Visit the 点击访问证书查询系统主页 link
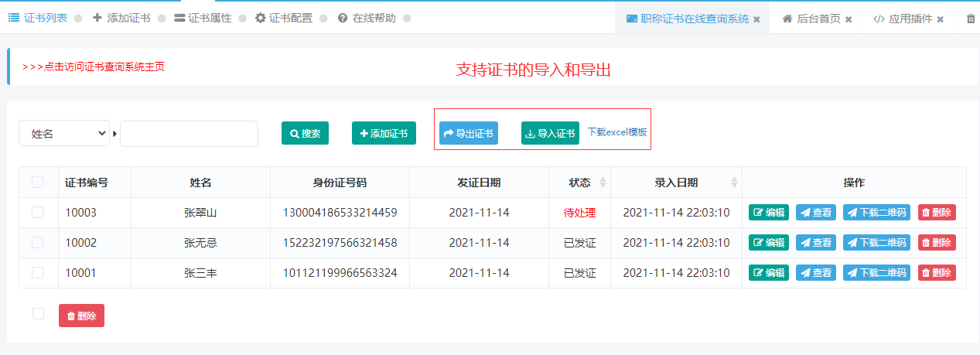980x355 pixels. coord(94,67)
